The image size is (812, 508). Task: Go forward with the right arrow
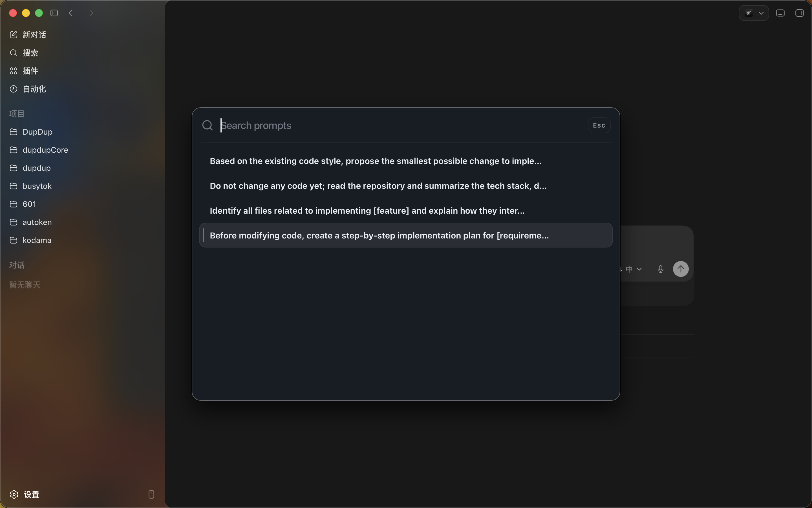(90, 13)
